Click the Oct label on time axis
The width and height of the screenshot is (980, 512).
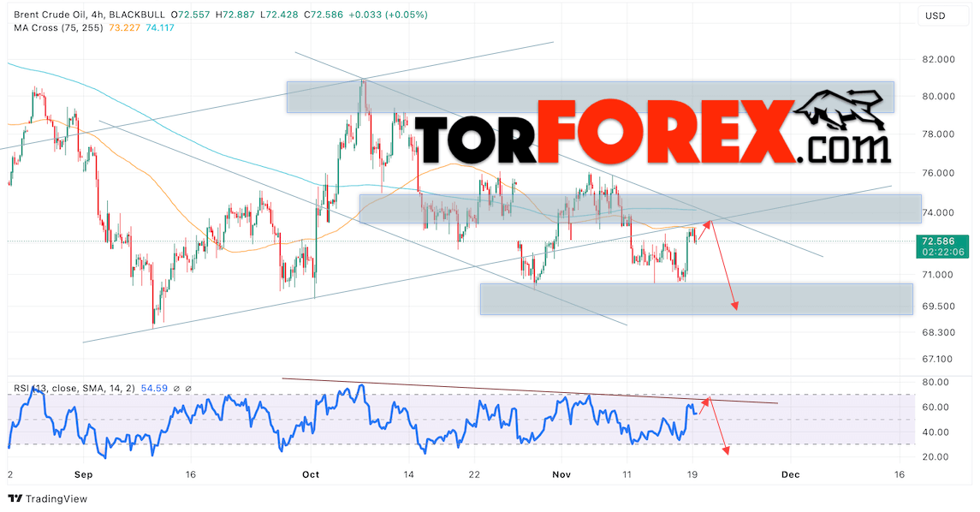310,473
